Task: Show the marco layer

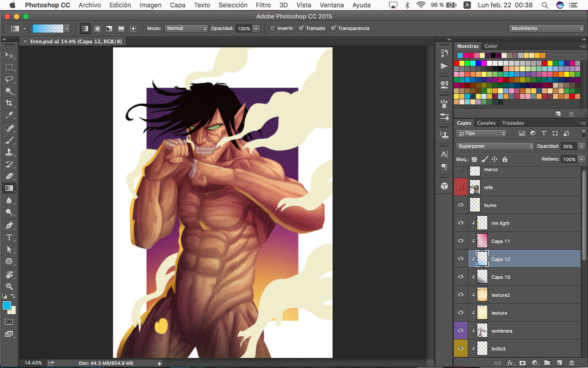Action: [460, 169]
